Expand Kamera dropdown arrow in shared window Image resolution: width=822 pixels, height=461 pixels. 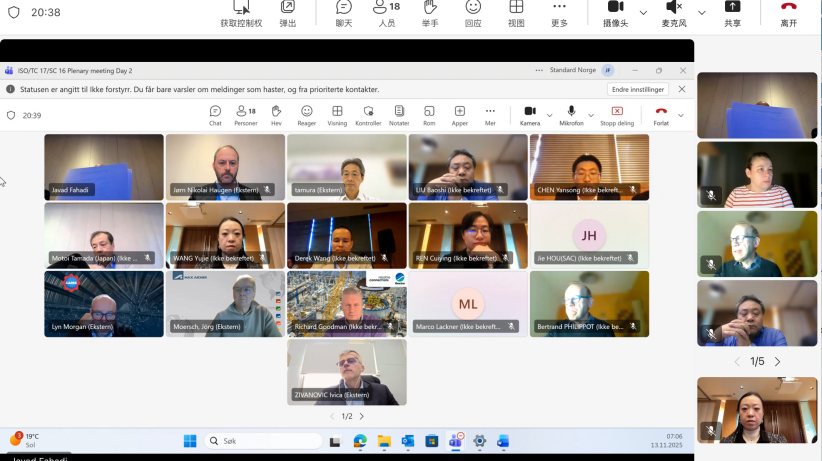click(x=549, y=115)
